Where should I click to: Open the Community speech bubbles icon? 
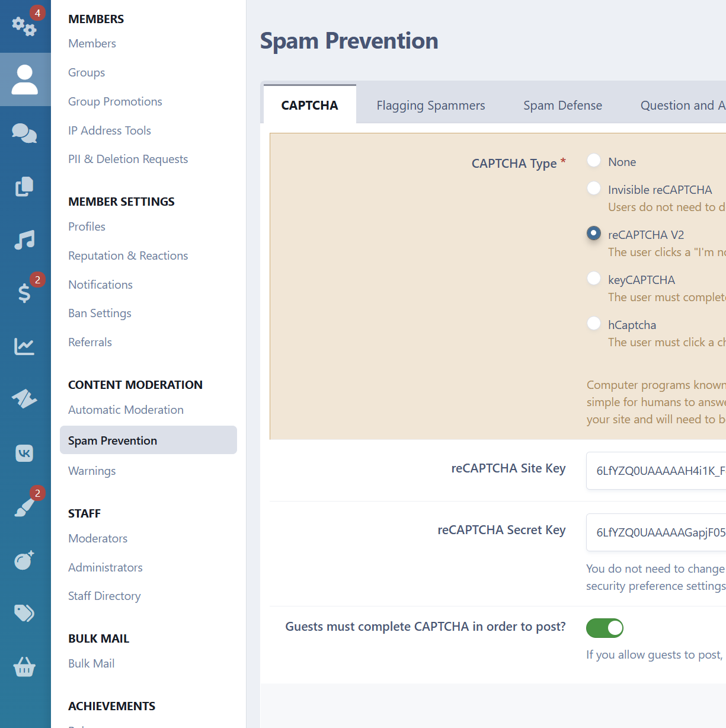(x=24, y=133)
